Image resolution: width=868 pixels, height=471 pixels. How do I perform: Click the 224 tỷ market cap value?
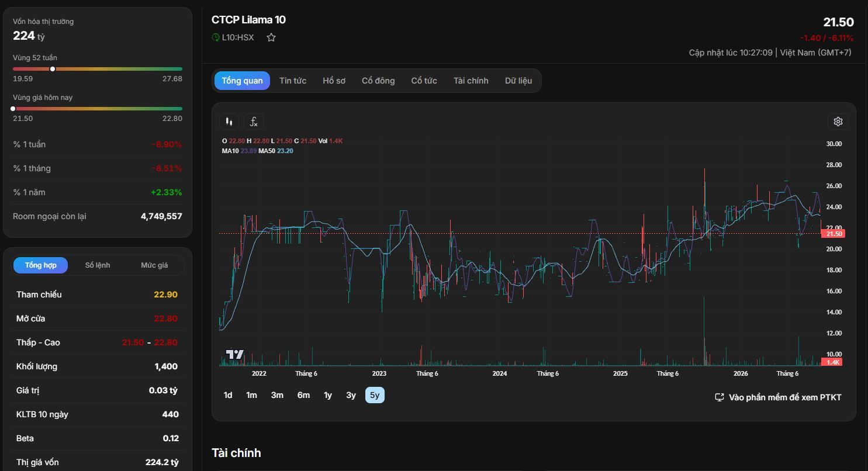pos(29,36)
